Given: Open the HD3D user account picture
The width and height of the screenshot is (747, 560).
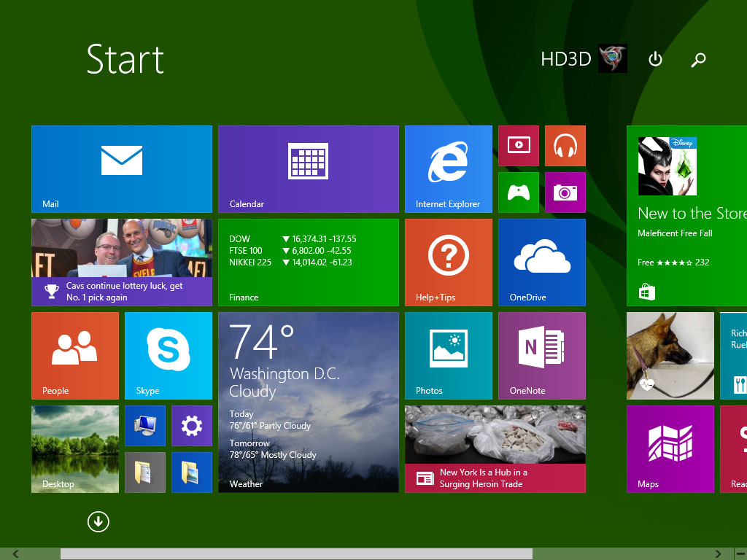Looking at the screenshot, I should [612, 58].
